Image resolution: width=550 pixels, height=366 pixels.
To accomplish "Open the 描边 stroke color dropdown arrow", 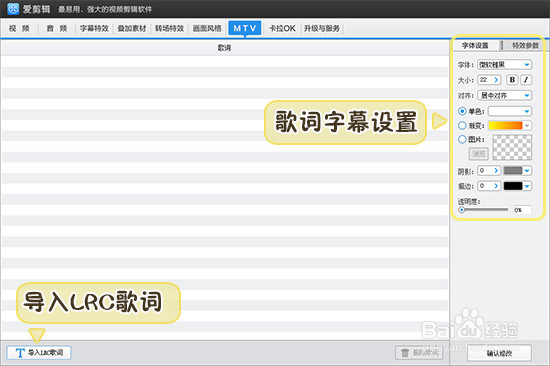I will 527,186.
